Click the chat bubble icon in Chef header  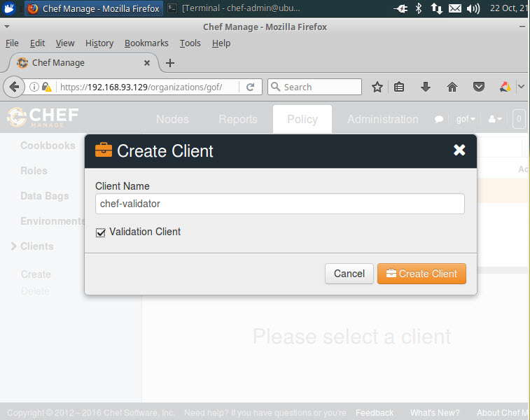point(439,119)
